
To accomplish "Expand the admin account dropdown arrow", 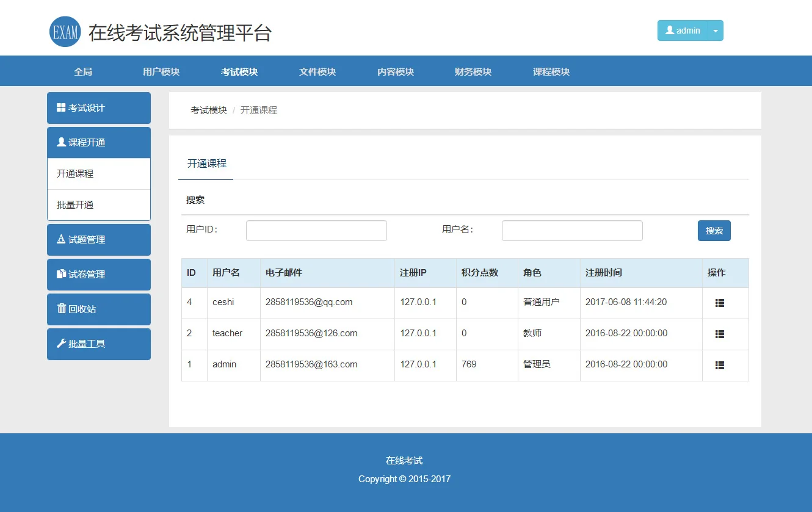I will coord(715,31).
